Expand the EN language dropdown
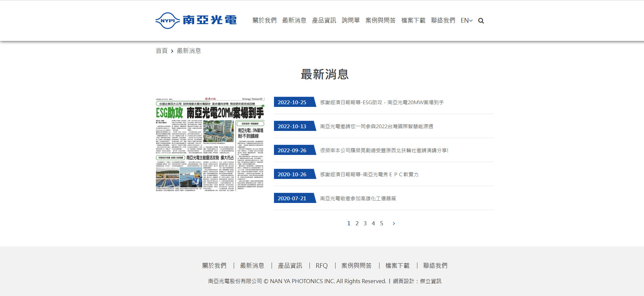The height and width of the screenshot is (296, 644). (466, 20)
